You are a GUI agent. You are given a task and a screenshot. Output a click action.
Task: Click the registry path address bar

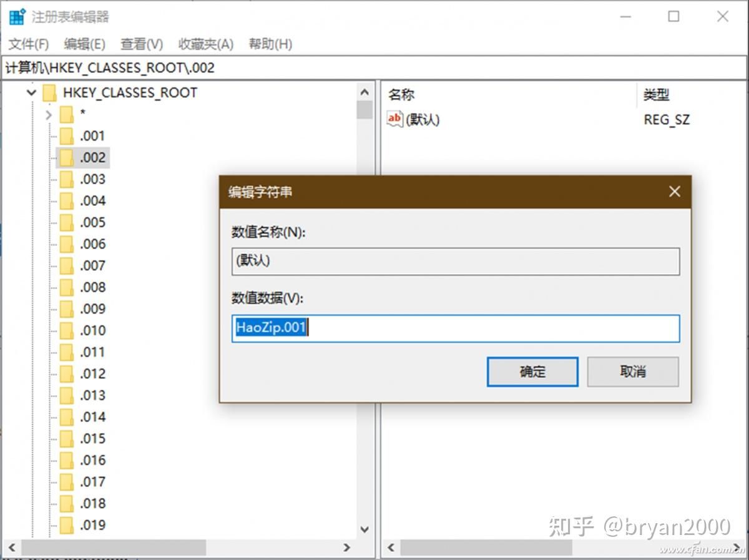click(x=374, y=68)
